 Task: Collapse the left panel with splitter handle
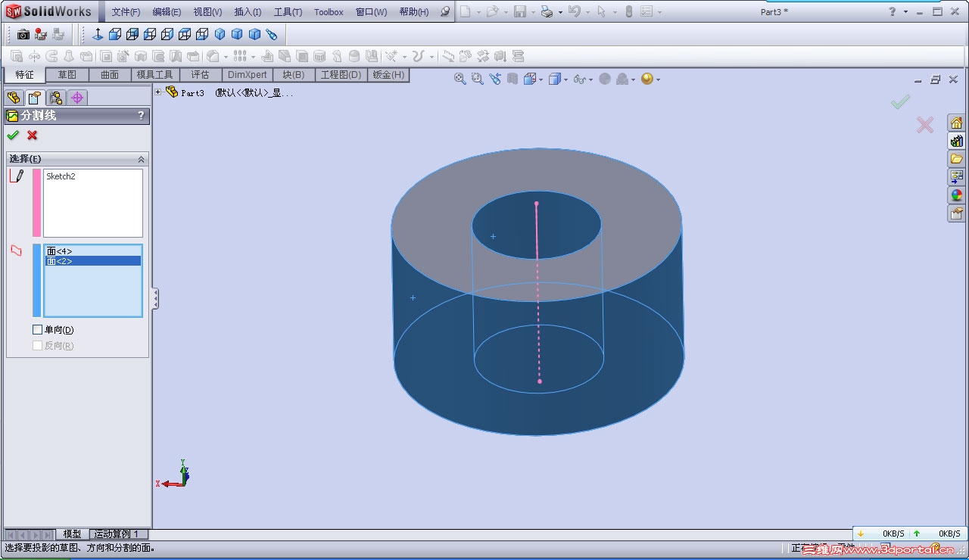155,298
